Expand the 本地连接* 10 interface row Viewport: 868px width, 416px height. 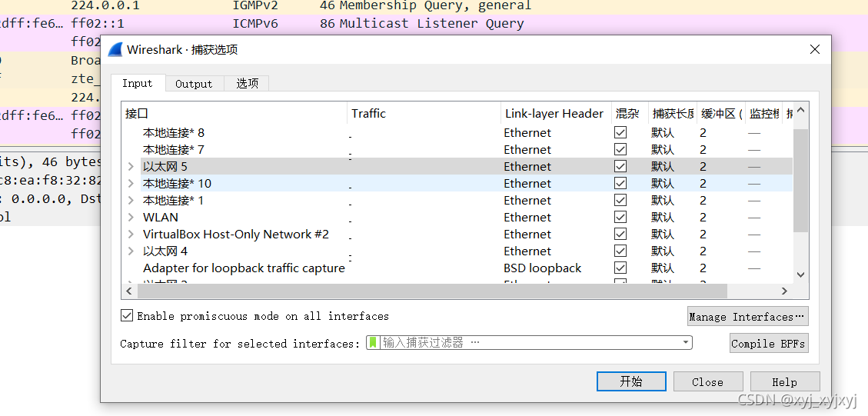coord(131,183)
